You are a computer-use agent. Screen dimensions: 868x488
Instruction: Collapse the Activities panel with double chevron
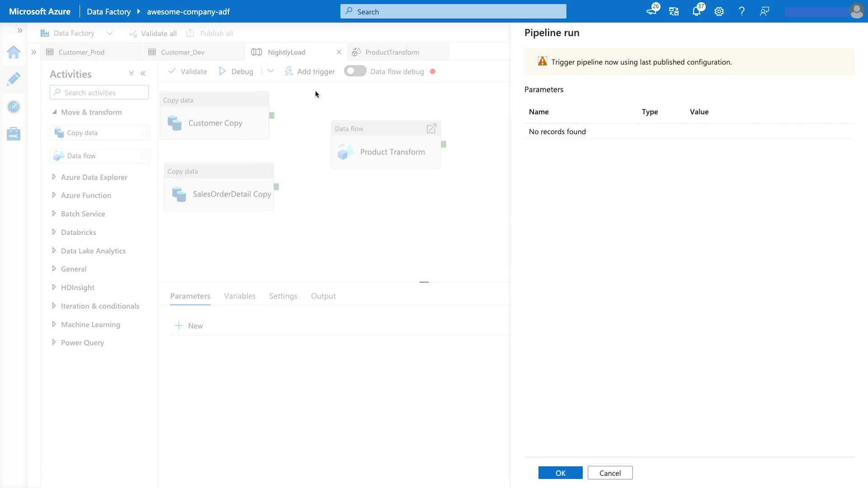[x=143, y=74]
